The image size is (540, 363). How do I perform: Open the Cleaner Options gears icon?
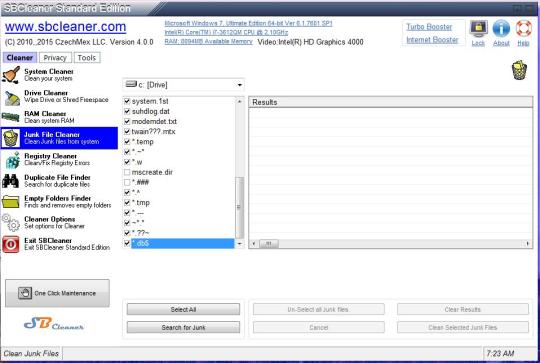[x=11, y=223]
